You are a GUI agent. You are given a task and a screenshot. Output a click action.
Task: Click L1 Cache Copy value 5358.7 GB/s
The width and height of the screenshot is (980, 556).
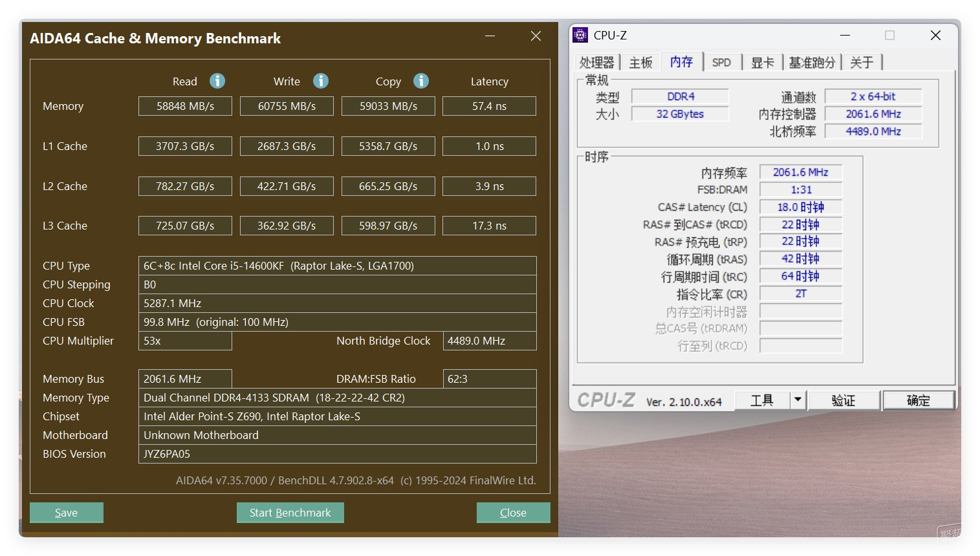click(388, 146)
